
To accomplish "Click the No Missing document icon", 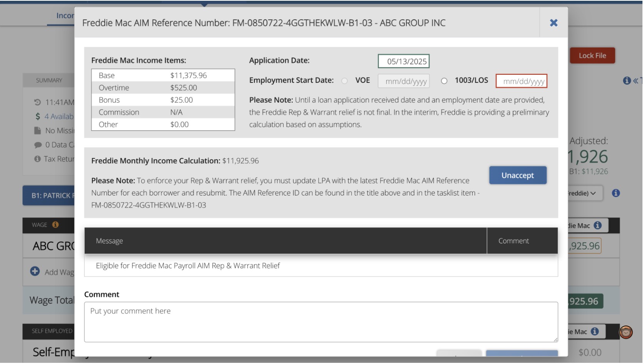I will (x=37, y=131).
